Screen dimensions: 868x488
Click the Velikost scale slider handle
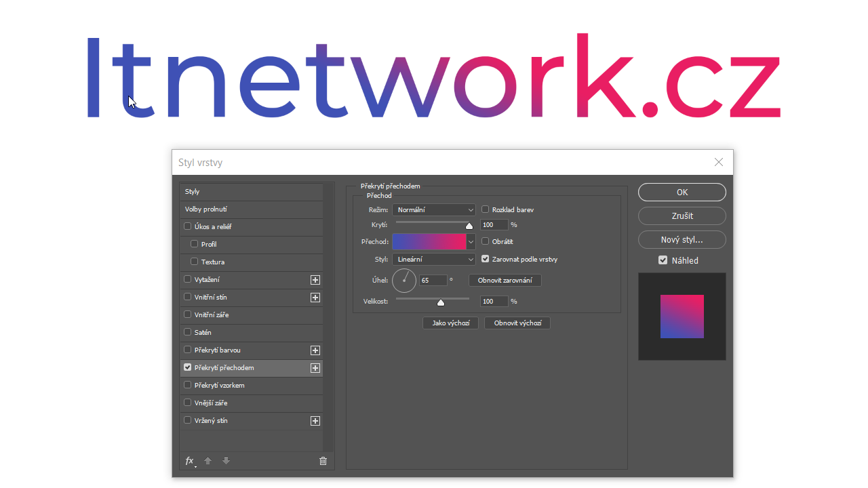click(441, 302)
